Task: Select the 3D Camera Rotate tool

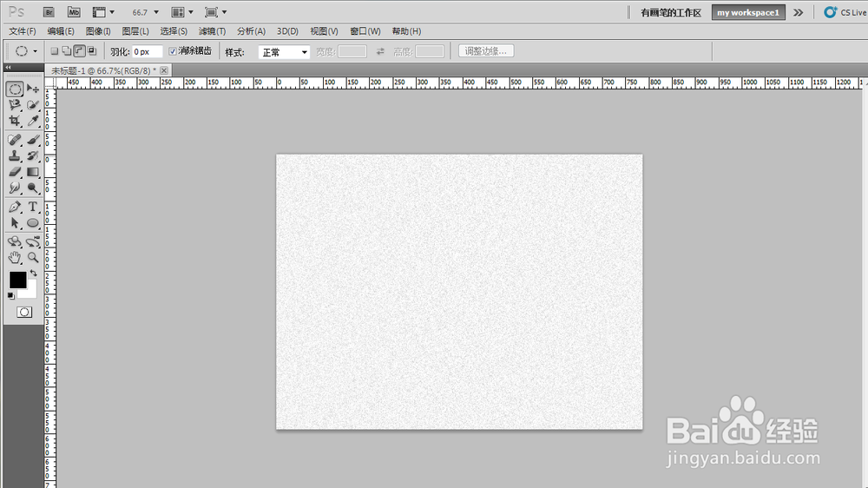Action: 33,241
